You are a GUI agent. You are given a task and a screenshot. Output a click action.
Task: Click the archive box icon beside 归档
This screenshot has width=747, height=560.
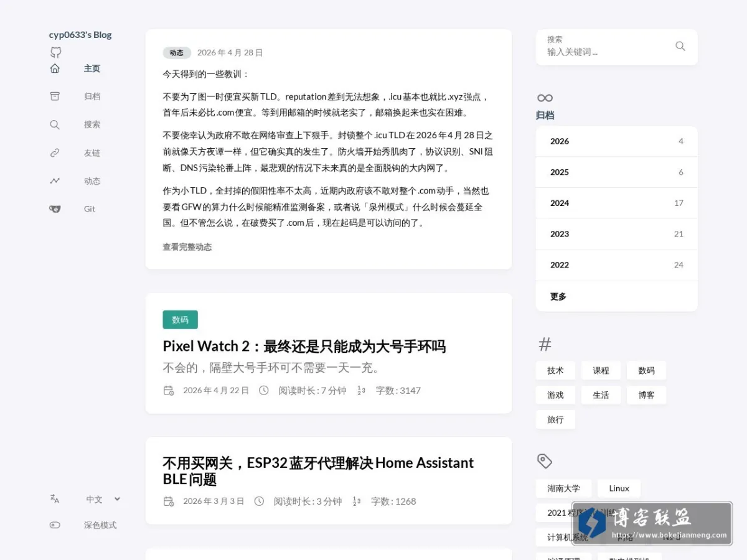tap(55, 96)
